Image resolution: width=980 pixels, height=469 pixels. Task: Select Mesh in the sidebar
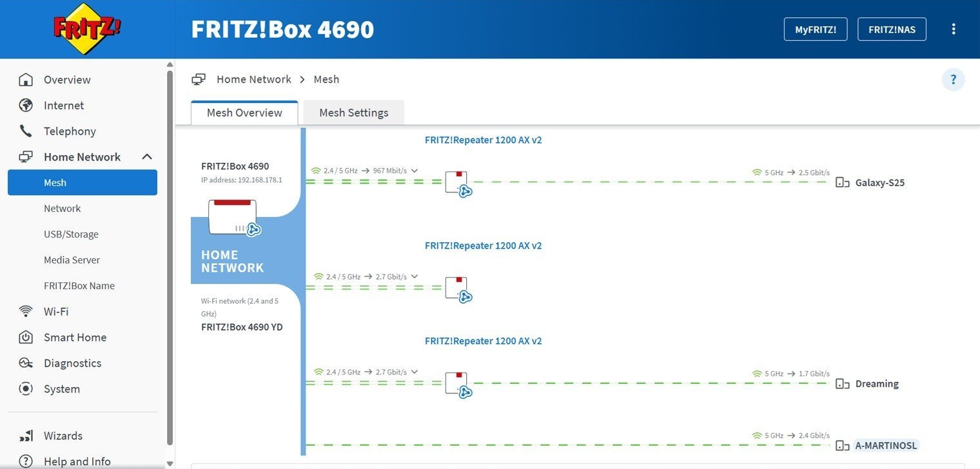pyautogui.click(x=83, y=182)
